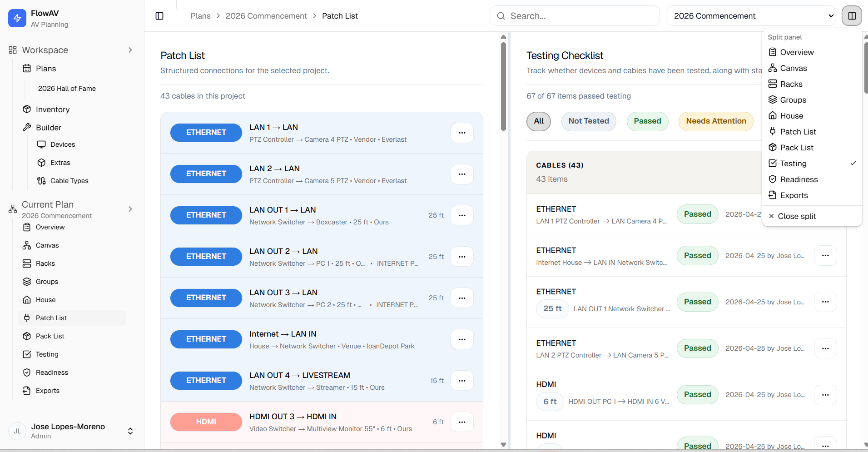Open Inventory from the sidebar
The image size is (868, 452).
point(53,109)
